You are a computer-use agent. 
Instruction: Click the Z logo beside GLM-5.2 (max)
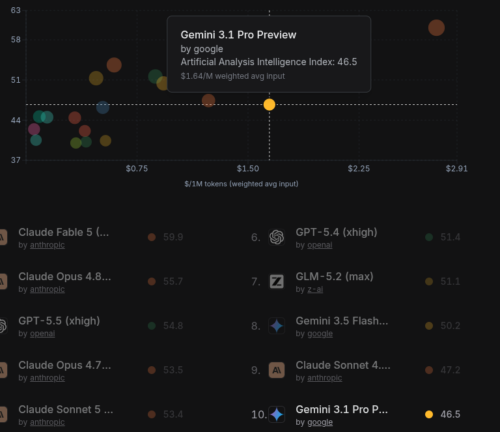[277, 282]
